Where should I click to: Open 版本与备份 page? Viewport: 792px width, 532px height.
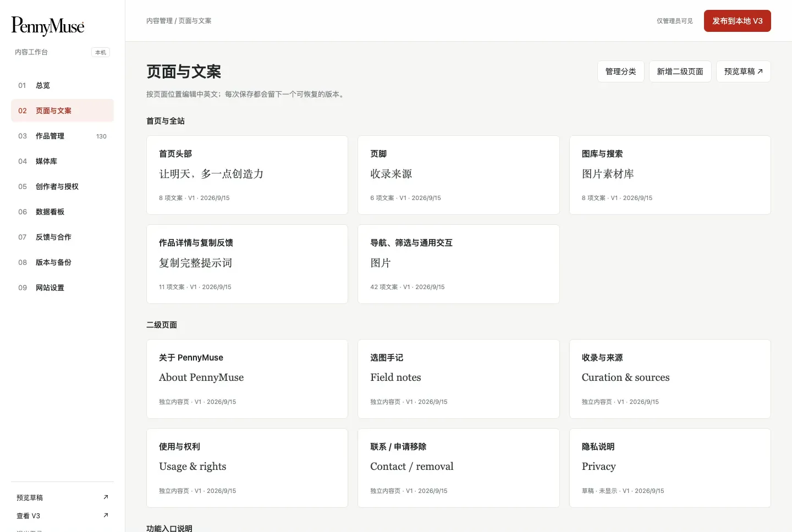[x=62, y=262]
